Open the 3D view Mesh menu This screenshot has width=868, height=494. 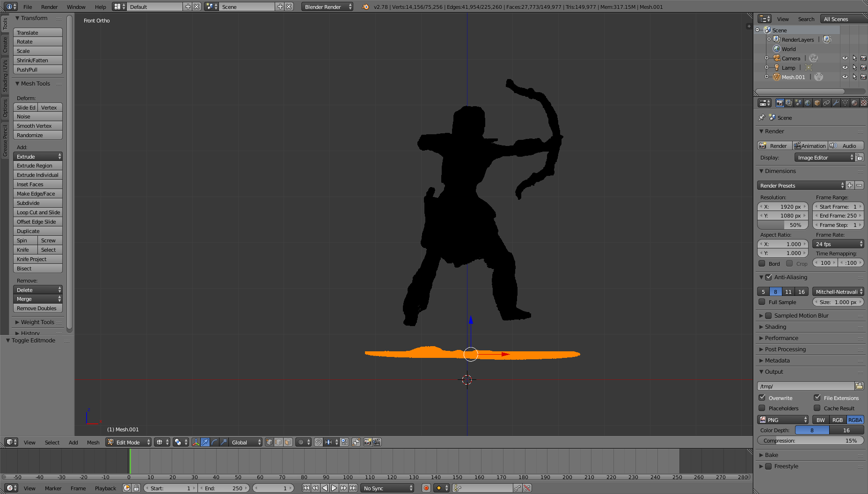click(x=93, y=442)
